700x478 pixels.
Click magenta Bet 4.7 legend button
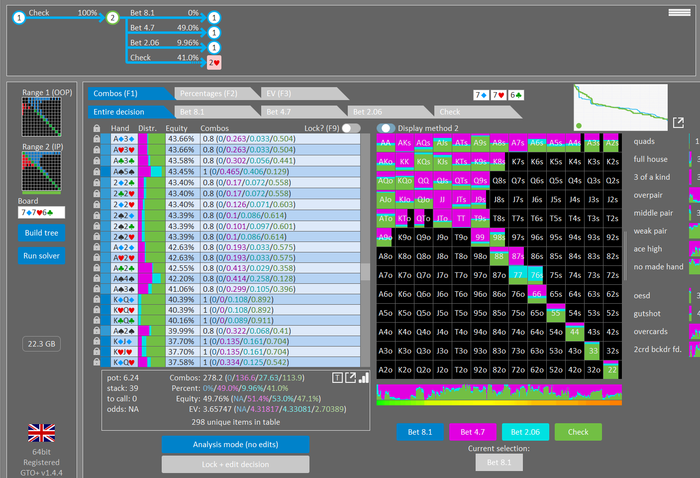[x=473, y=432]
